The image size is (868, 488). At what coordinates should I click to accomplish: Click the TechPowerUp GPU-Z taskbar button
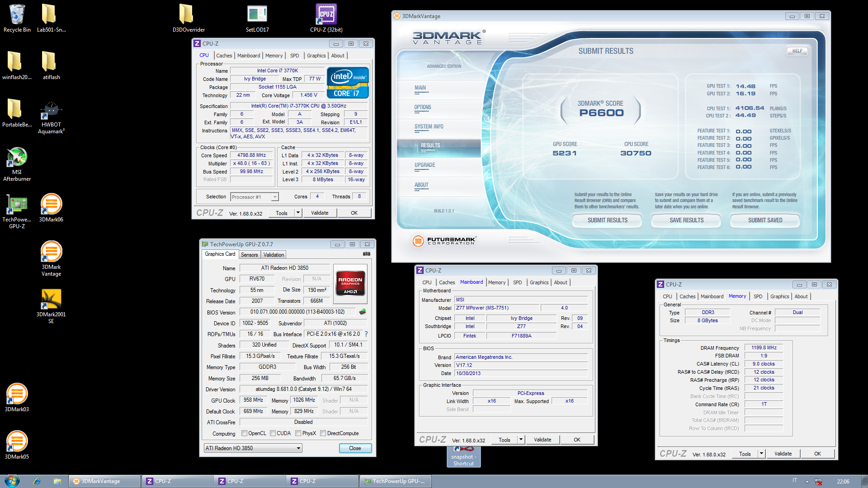(x=395, y=481)
